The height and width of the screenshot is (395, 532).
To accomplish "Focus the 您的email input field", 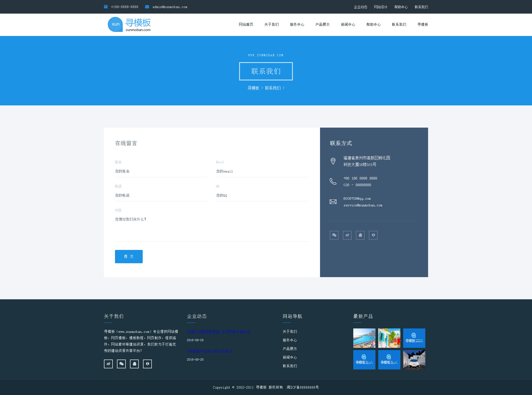I will 262,171.
